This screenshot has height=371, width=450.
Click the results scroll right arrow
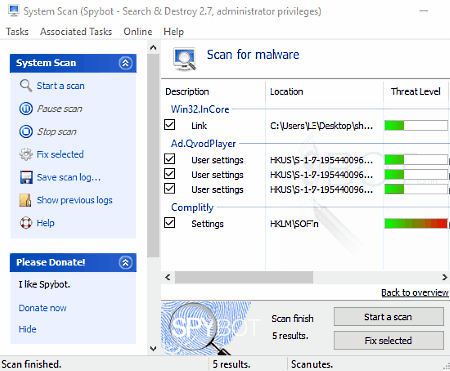click(444, 277)
